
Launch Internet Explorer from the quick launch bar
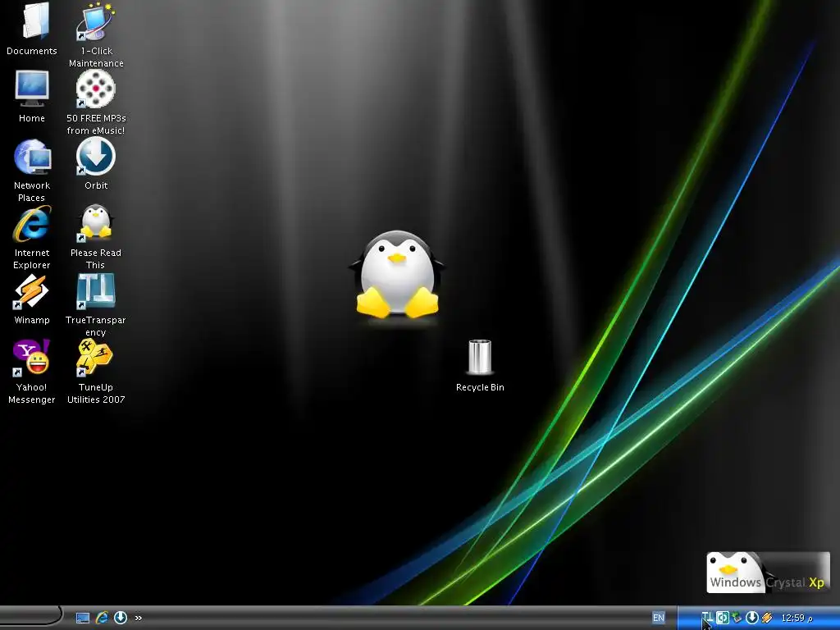101,619
